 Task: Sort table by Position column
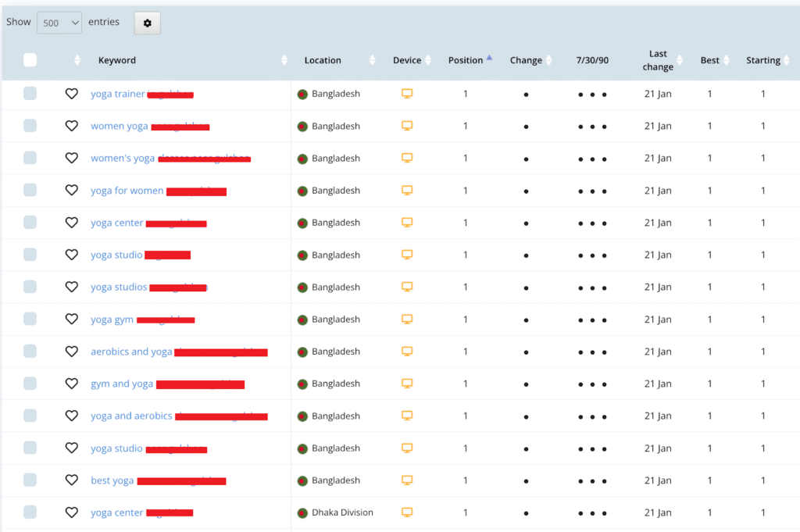click(x=466, y=60)
